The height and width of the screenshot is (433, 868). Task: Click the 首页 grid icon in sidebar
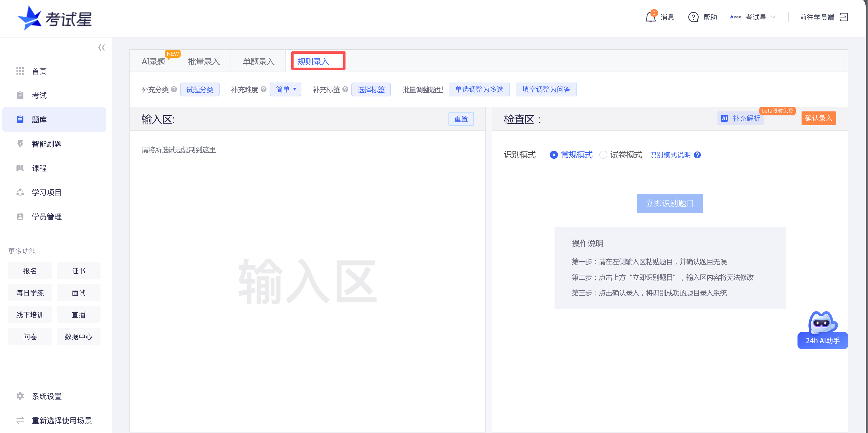pos(20,71)
